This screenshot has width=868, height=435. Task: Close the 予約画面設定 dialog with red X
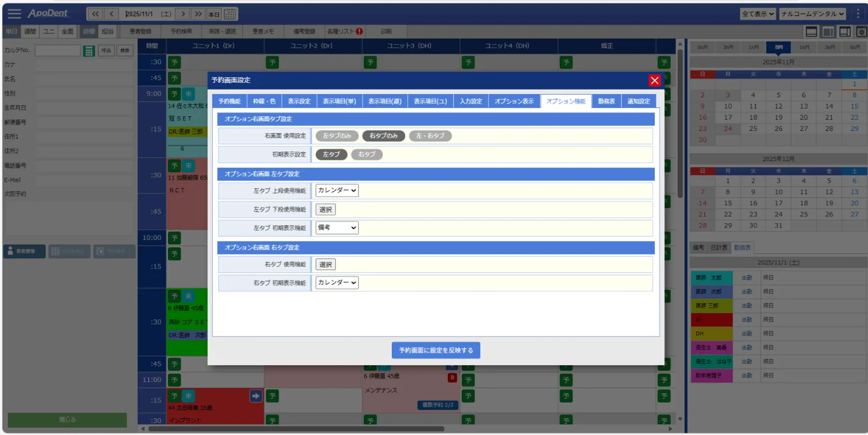(x=655, y=81)
